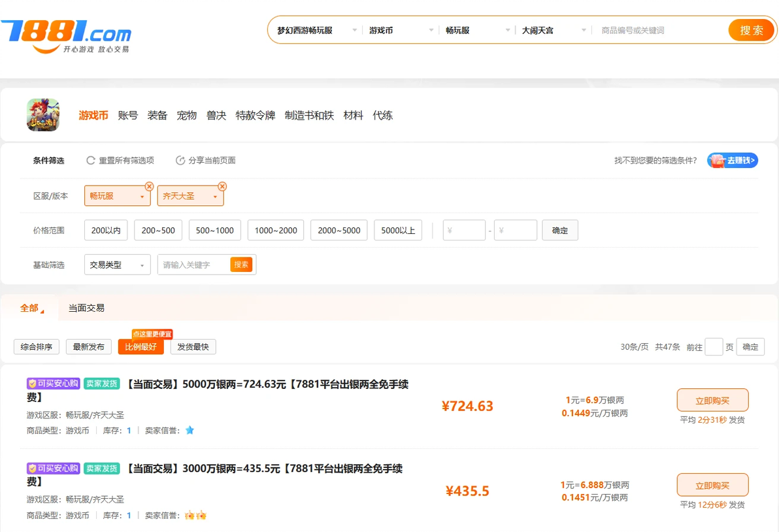Expand the 畅玩服 region filter dropdown
This screenshot has width=779, height=532.
[117, 195]
